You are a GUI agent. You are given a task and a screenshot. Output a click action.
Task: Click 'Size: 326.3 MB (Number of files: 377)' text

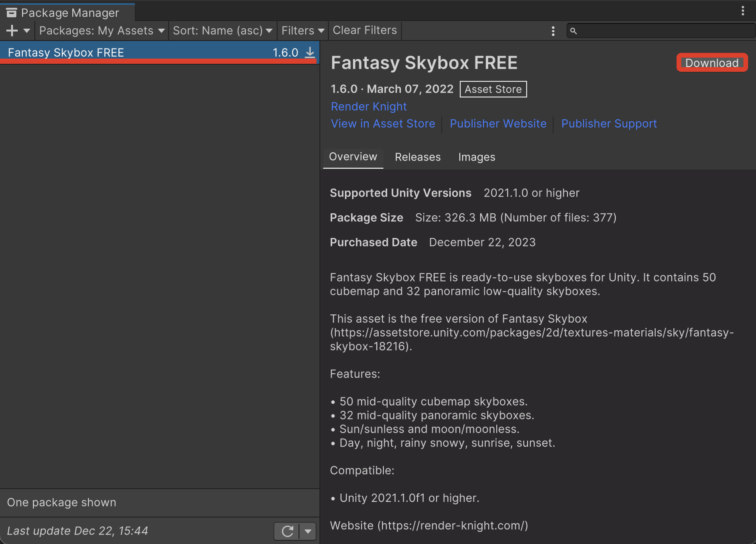pyautogui.click(x=516, y=218)
